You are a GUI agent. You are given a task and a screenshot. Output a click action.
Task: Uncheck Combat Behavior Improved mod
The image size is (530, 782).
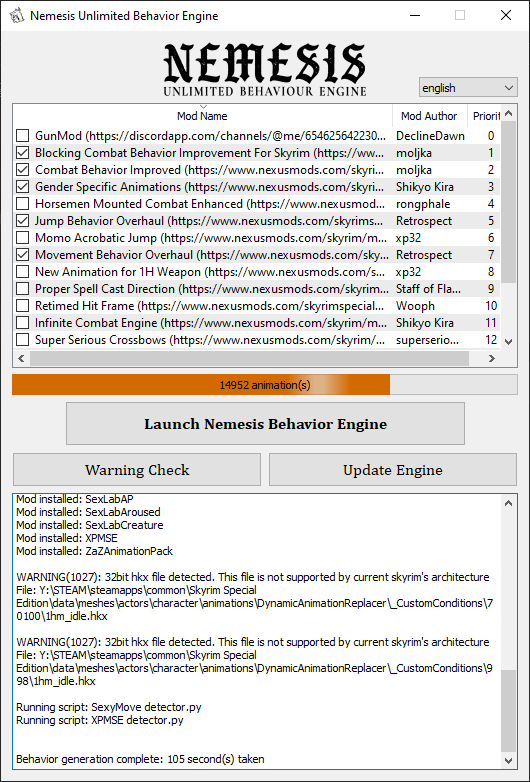22,170
